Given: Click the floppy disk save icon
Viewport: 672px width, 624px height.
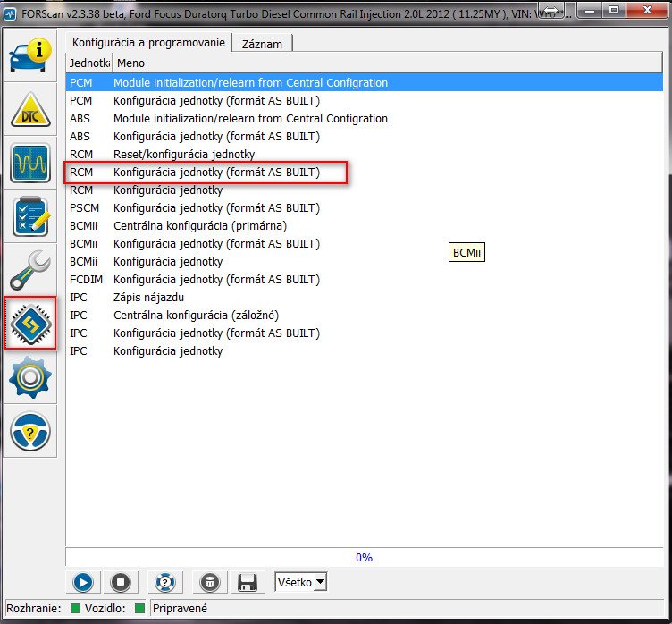Looking at the screenshot, I should click(247, 583).
